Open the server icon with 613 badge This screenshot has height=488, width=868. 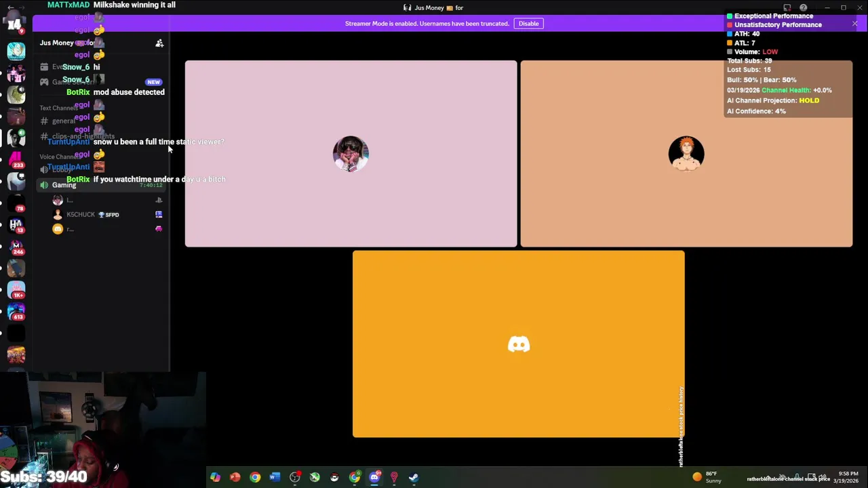point(16,311)
